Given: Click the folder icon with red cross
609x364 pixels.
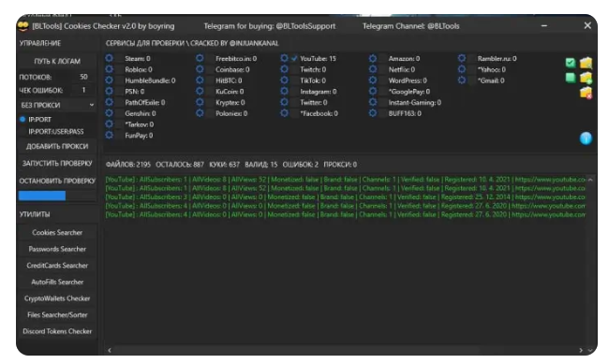Looking at the screenshot, I should tap(587, 94).
